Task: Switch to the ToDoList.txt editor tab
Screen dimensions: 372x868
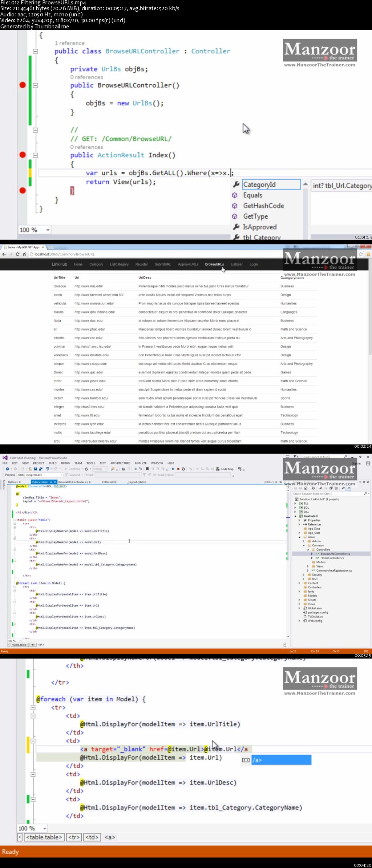Action: point(109,482)
